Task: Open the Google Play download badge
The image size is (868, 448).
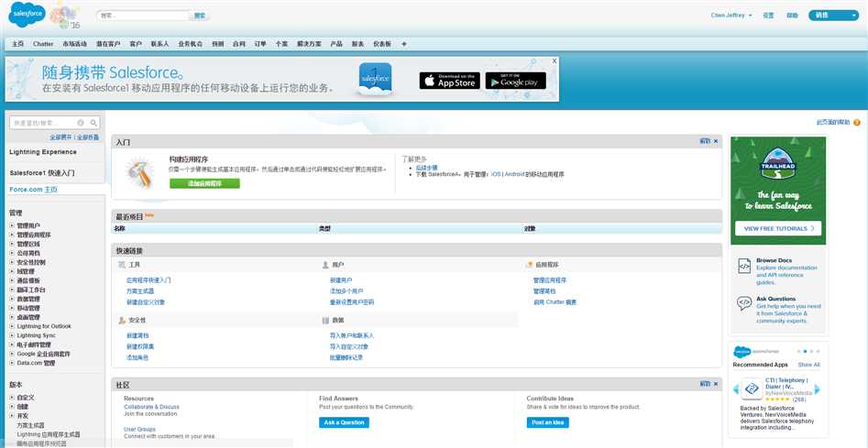Action: [515, 81]
